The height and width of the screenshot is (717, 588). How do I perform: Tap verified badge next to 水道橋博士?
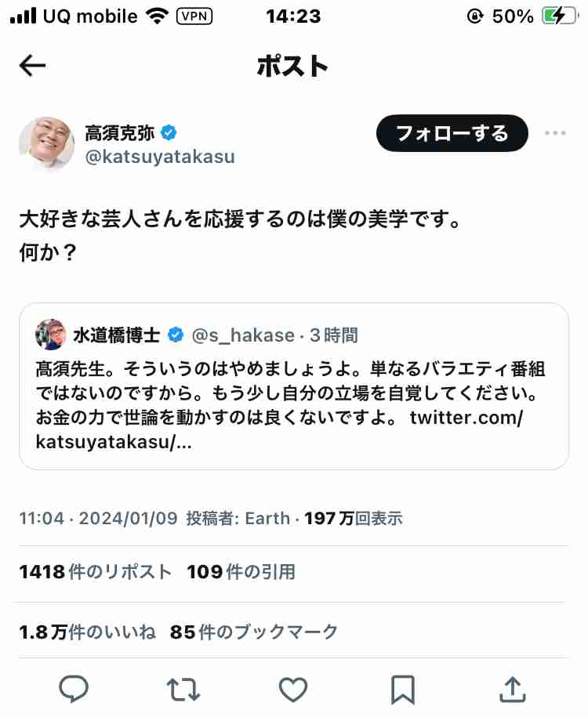[x=176, y=335]
